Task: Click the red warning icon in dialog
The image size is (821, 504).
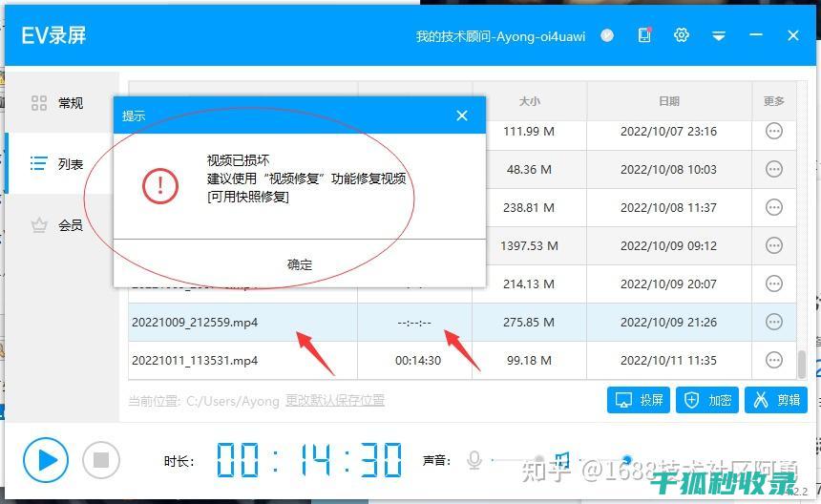Action: tap(160, 186)
